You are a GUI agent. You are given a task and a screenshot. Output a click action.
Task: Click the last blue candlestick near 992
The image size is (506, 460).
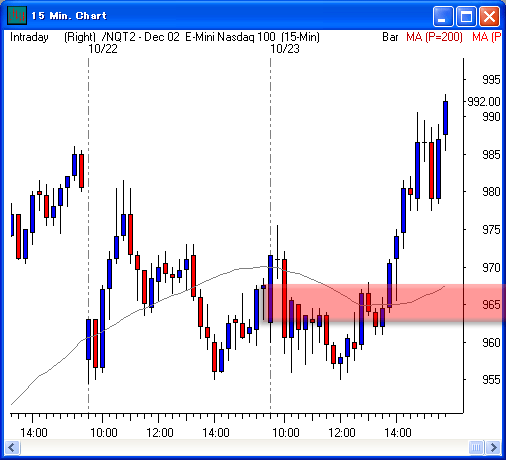click(445, 118)
